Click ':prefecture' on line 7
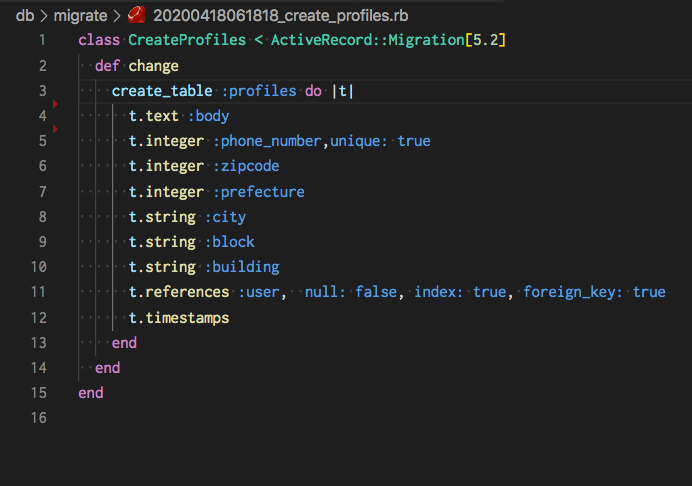The width and height of the screenshot is (692, 486). 259,192
